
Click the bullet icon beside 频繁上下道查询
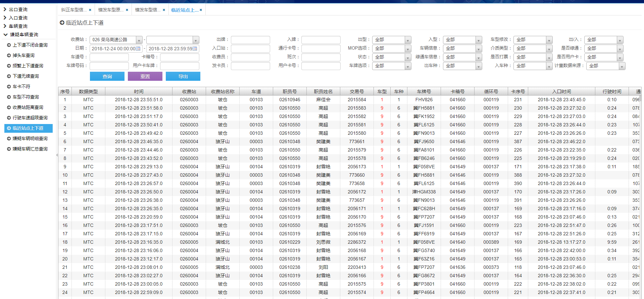click(9, 66)
